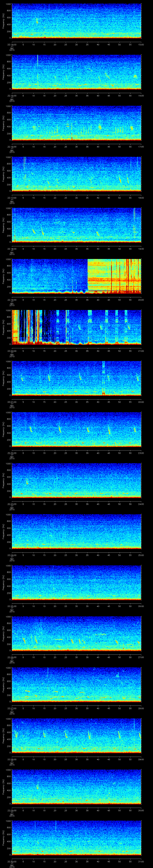Viewport: 153px width, 868px height.
Task: Click the '22:16:00' start time label
Action: pyautogui.click(x=12, y=147)
